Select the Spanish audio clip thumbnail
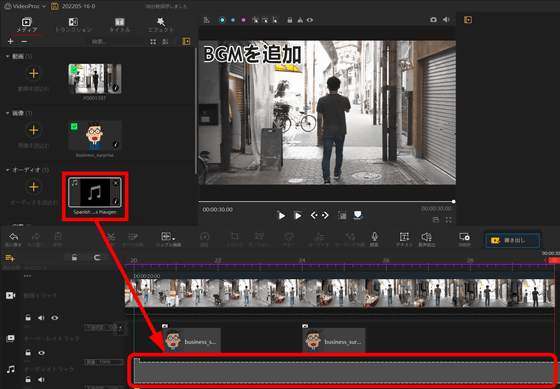 coord(95,193)
